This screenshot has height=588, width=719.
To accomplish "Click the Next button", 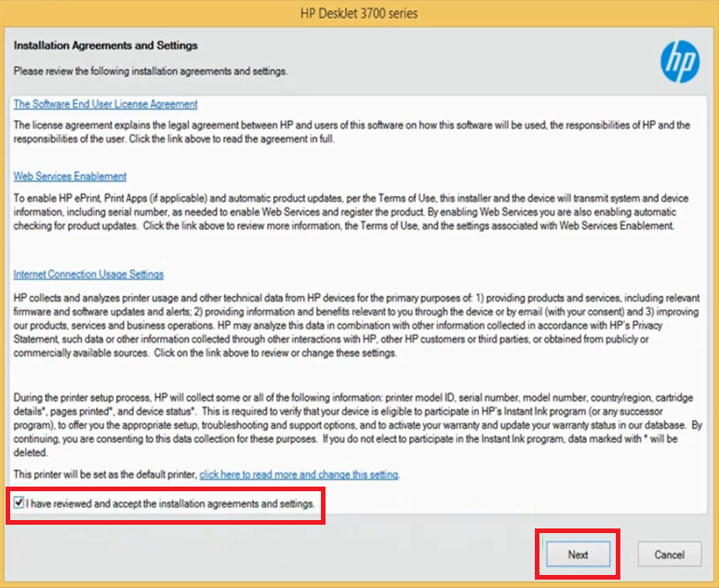I will point(578,555).
